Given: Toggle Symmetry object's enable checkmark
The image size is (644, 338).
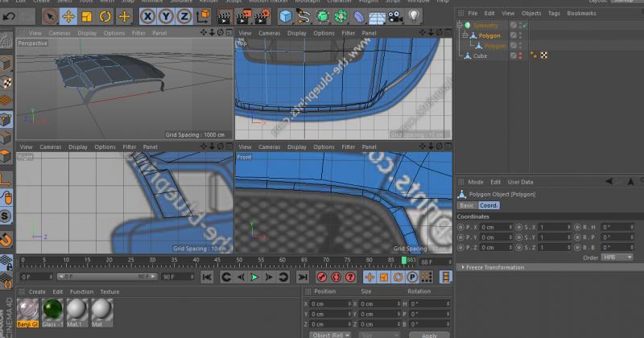Looking at the screenshot, I should (x=524, y=26).
